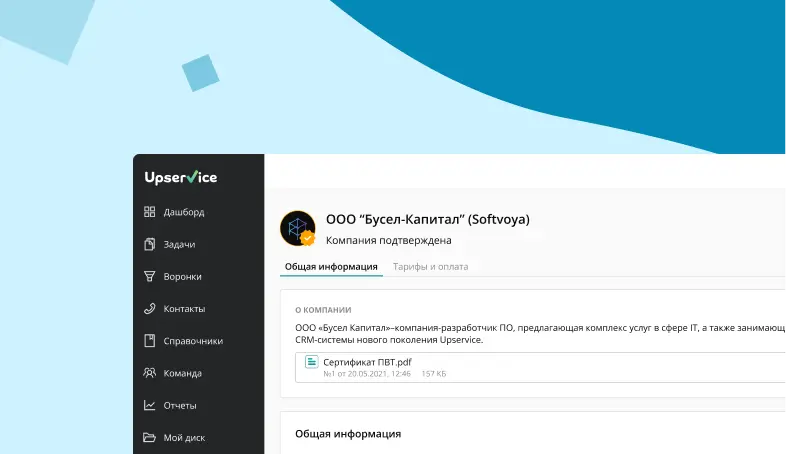Click the company name ООО "Бусел-Капитал" (Softvoya)
Screen dimensions: 786x454
coord(428,219)
